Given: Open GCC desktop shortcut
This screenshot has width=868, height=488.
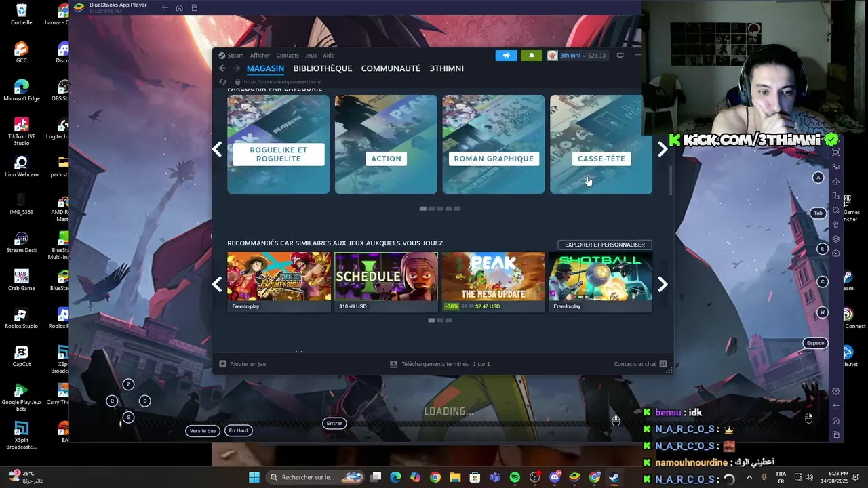Looking at the screenshot, I should [21, 53].
